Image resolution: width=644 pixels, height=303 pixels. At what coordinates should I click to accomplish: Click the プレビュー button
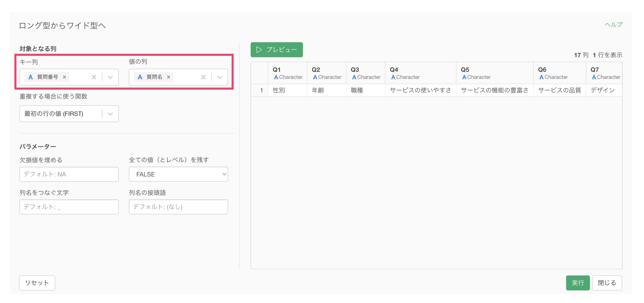tap(277, 50)
